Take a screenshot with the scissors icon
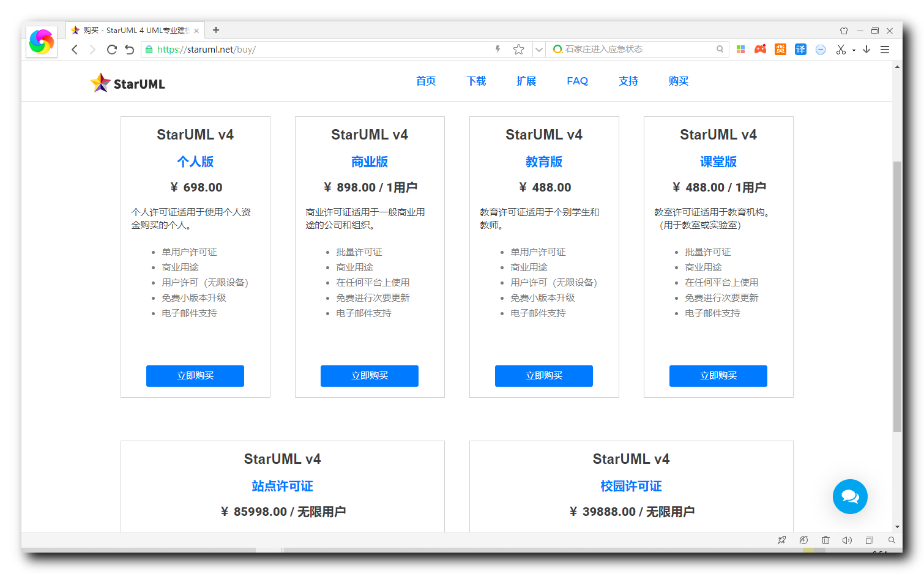 [840, 49]
